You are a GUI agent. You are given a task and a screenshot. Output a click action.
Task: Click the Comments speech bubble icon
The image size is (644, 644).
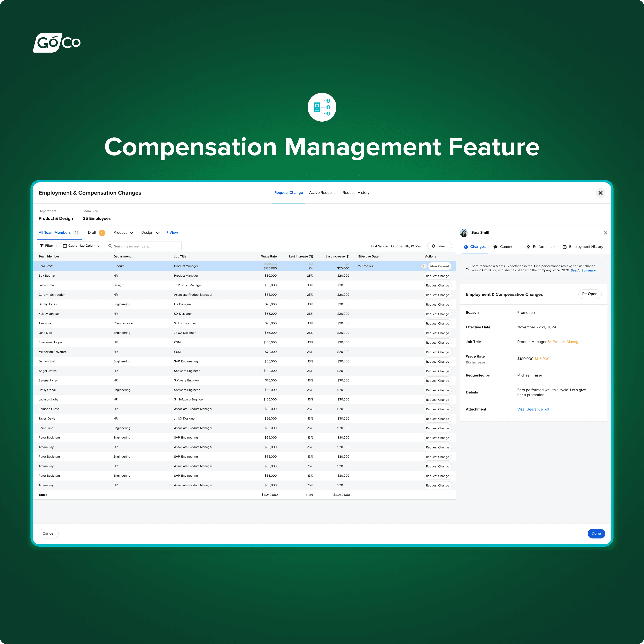(495, 247)
